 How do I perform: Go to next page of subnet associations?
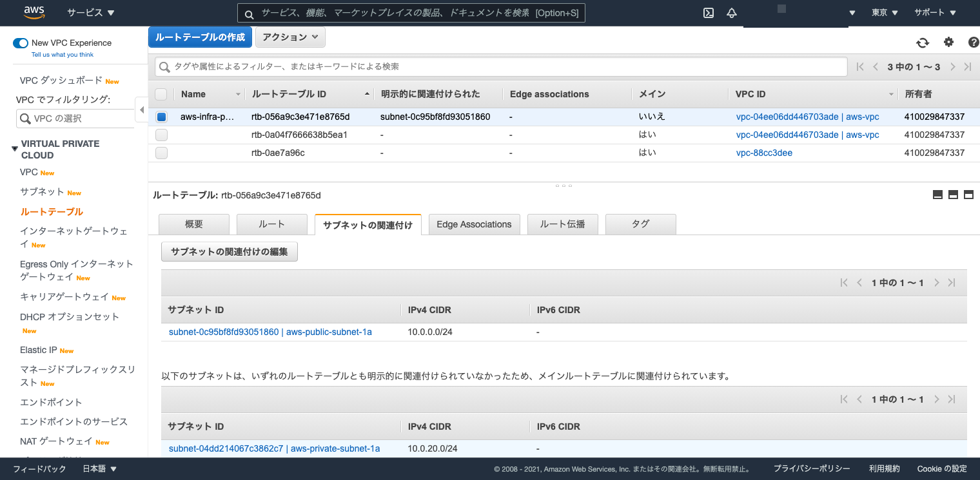point(937,283)
